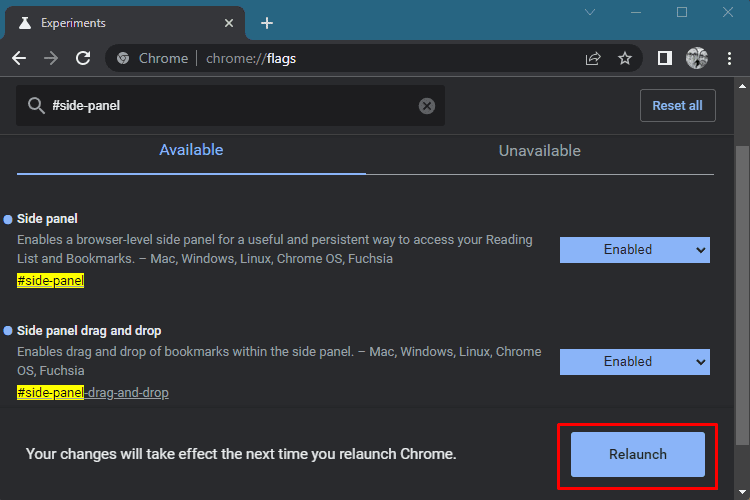The width and height of the screenshot is (750, 500).
Task: Open the tab search chevron in title bar
Action: 590,12
